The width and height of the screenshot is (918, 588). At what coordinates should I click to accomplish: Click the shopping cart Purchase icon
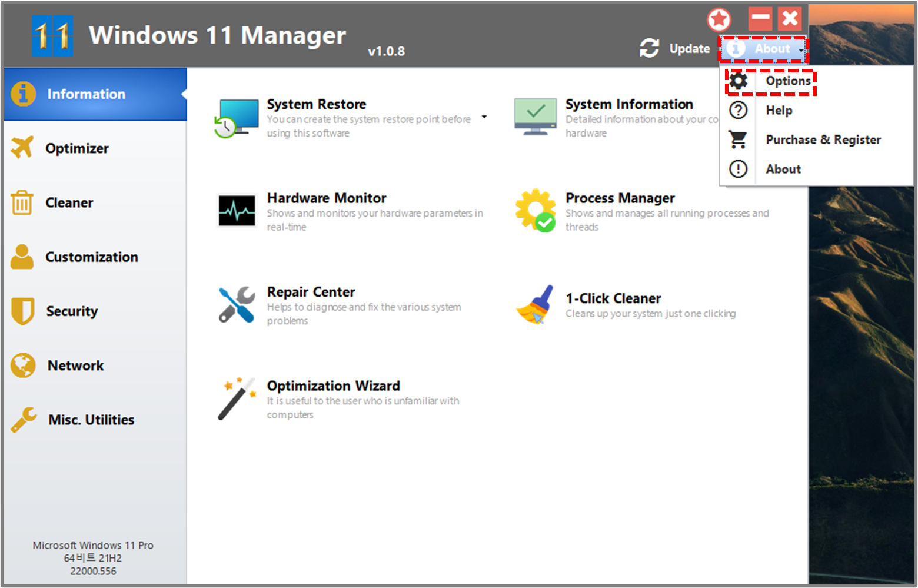(x=738, y=139)
